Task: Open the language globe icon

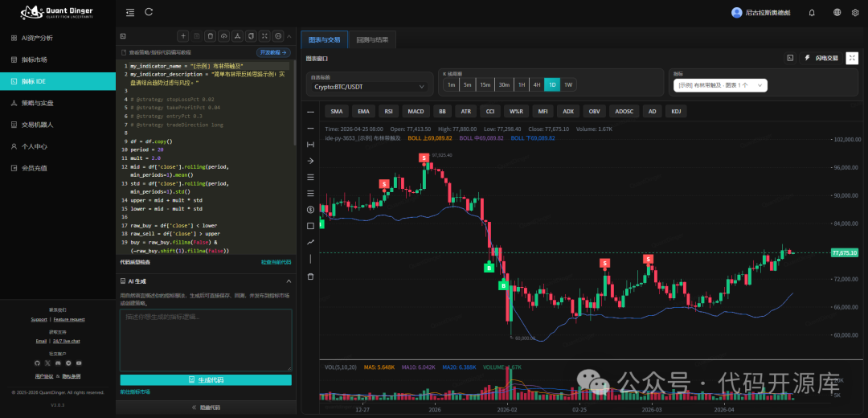Action: [837, 12]
